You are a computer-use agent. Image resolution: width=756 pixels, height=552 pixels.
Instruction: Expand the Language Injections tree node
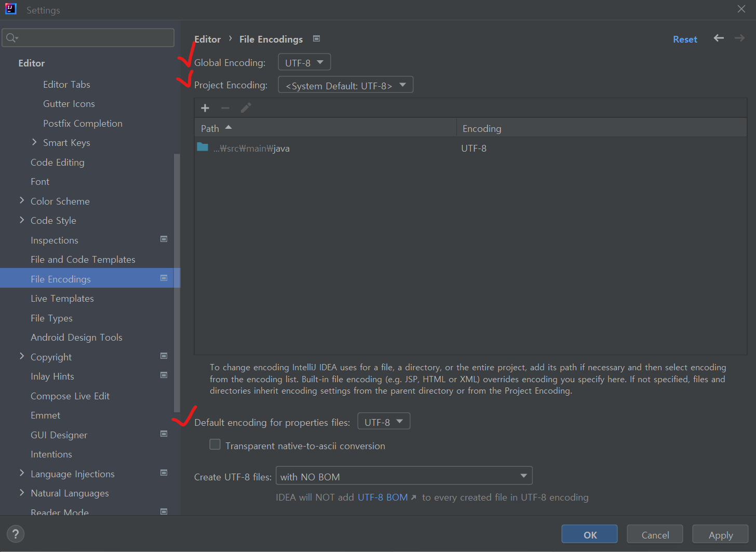pos(22,473)
